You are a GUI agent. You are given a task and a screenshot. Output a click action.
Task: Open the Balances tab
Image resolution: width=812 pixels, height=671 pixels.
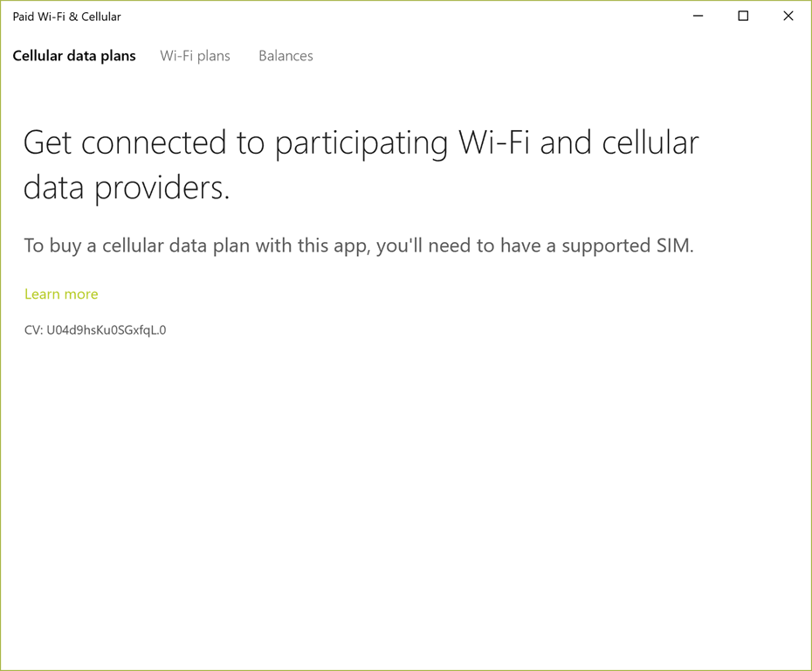click(x=286, y=56)
